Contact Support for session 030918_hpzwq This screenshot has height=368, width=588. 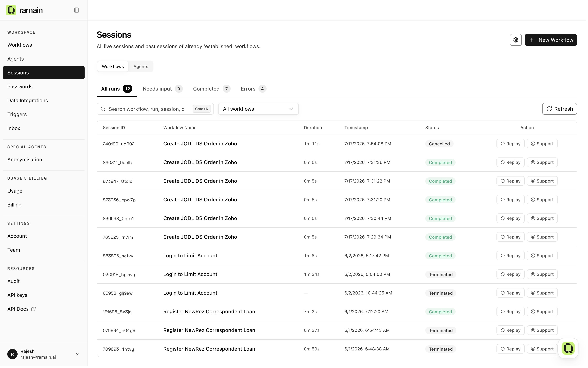pos(542,274)
